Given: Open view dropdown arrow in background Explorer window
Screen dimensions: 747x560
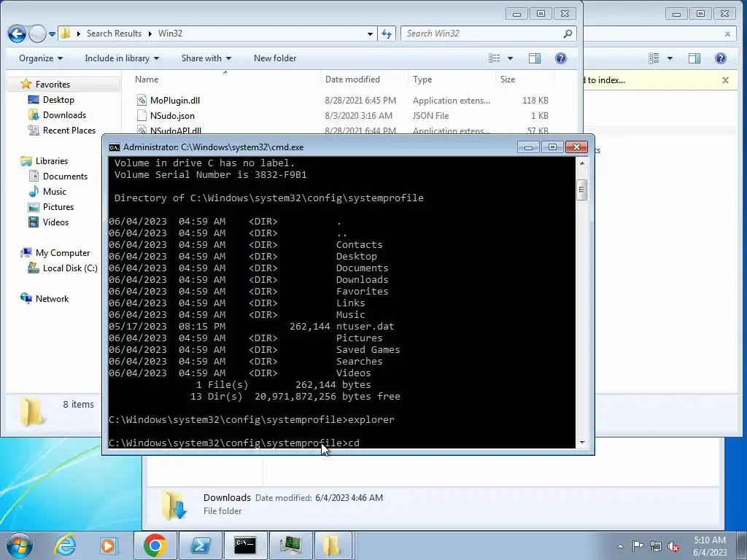Looking at the screenshot, I should coord(670,58).
